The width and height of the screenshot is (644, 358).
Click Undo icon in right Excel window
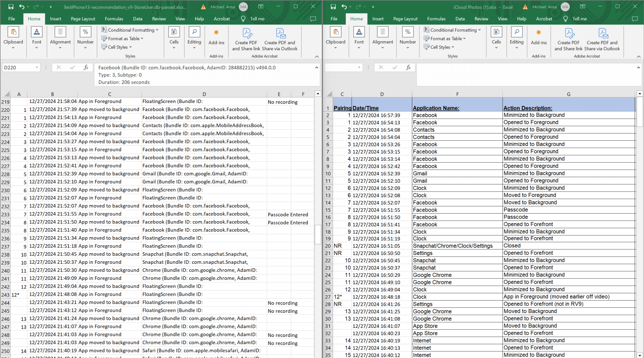[x=344, y=7]
